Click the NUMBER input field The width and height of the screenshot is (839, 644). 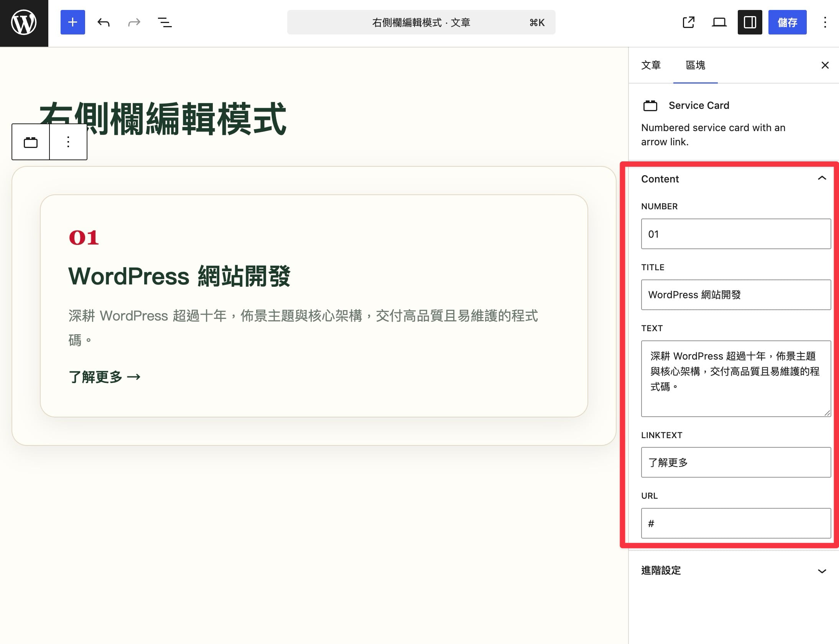coord(736,234)
